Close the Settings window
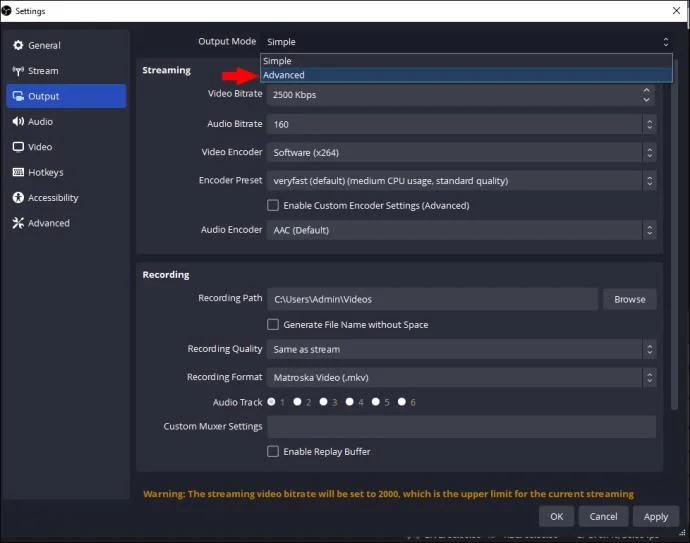Image resolution: width=690 pixels, height=543 pixels. coord(677,11)
